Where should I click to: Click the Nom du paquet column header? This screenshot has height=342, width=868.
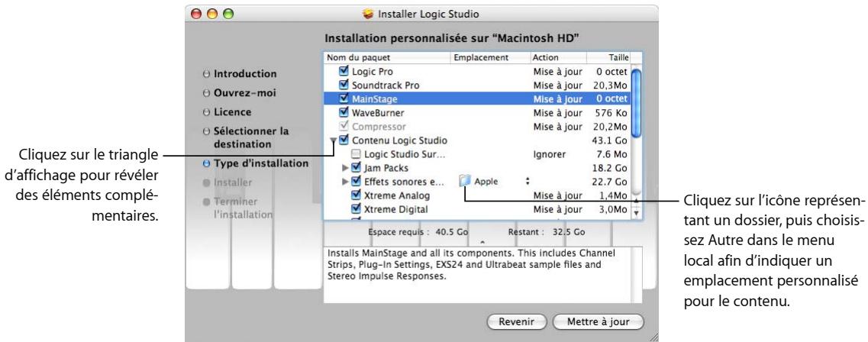click(x=387, y=57)
